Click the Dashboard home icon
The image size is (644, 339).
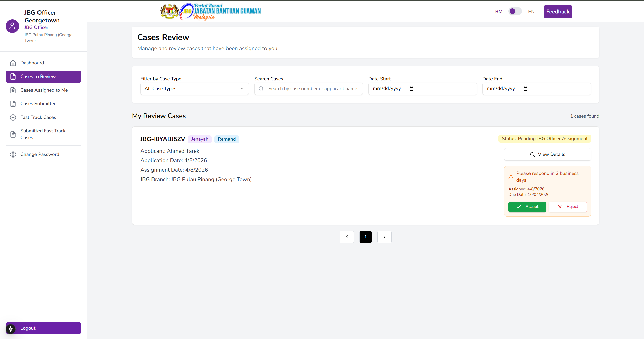[13, 63]
